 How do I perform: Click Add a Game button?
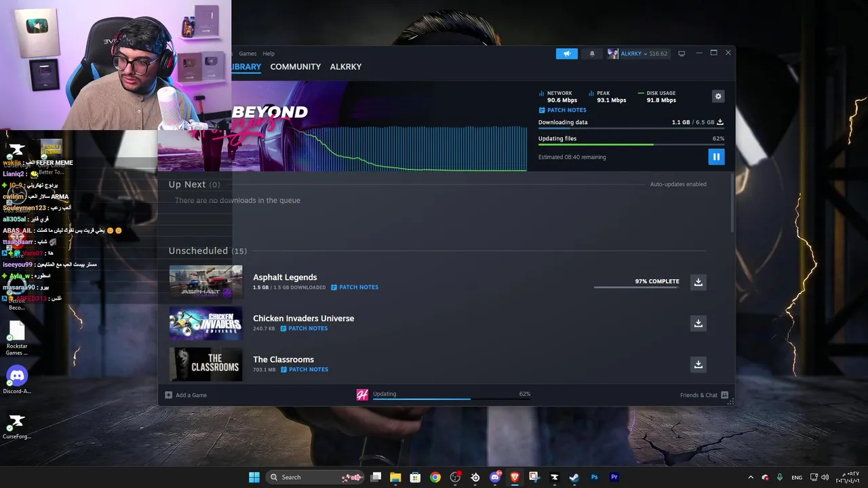click(x=186, y=395)
